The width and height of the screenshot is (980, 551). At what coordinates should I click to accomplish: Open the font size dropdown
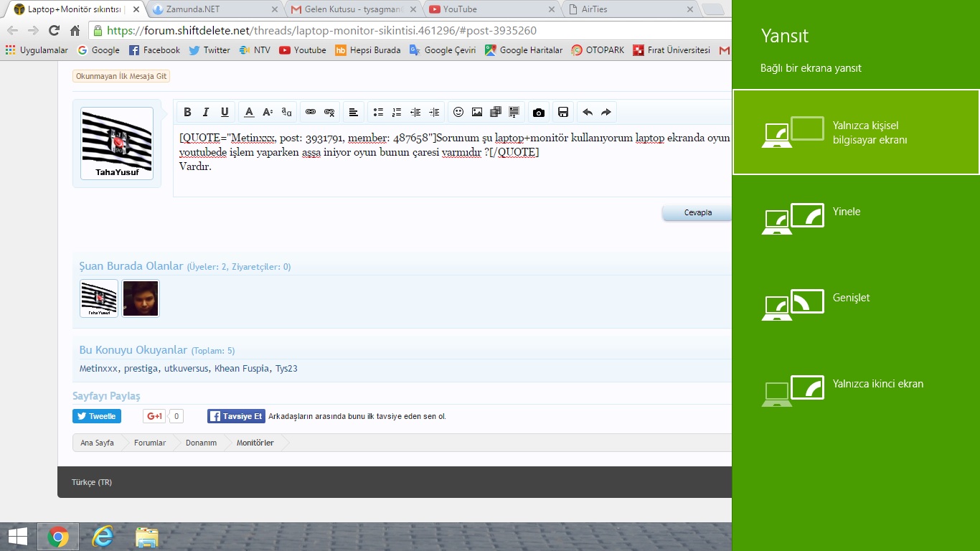point(268,112)
